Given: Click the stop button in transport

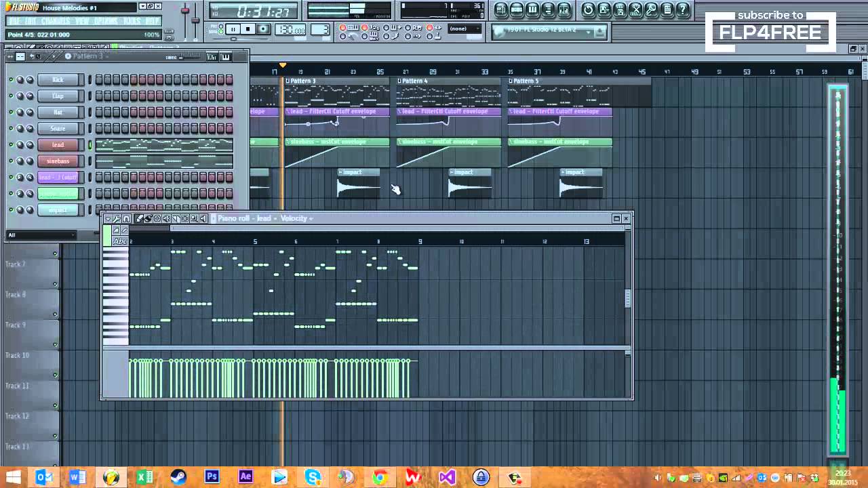Looking at the screenshot, I should coord(248,29).
